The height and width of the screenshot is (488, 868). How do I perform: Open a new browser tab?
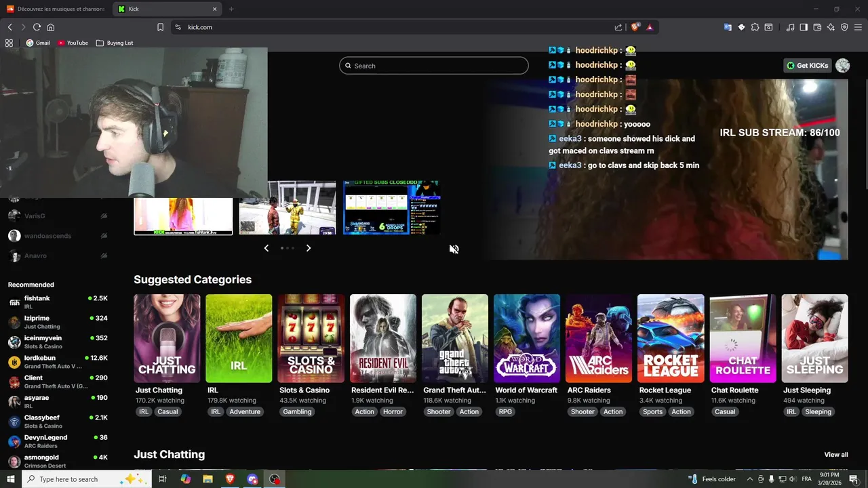click(x=231, y=9)
